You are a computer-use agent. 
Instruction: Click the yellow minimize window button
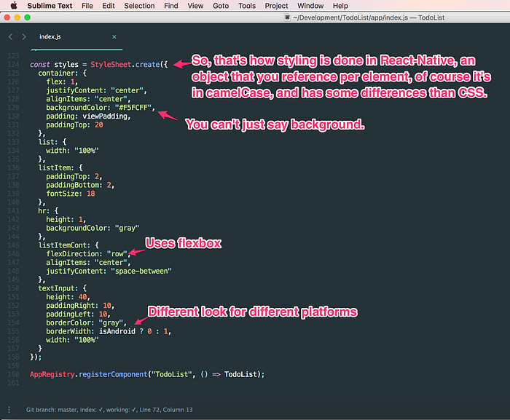pos(17,17)
